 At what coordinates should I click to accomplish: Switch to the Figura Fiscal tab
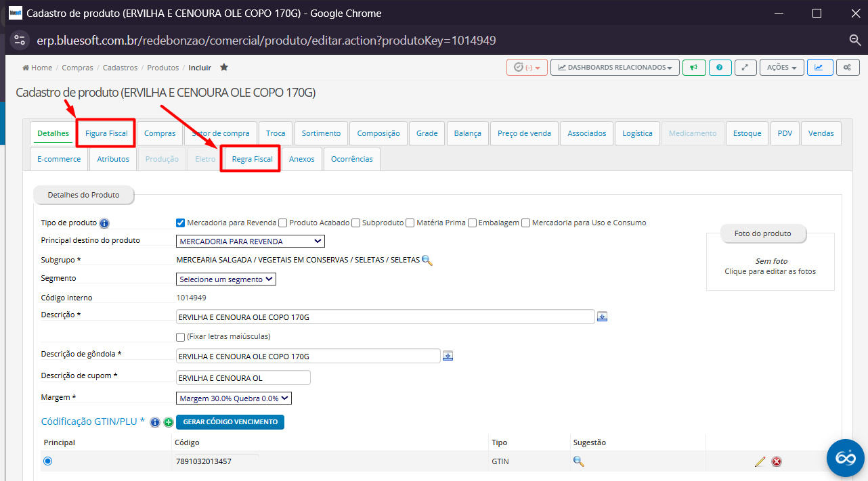click(x=106, y=133)
